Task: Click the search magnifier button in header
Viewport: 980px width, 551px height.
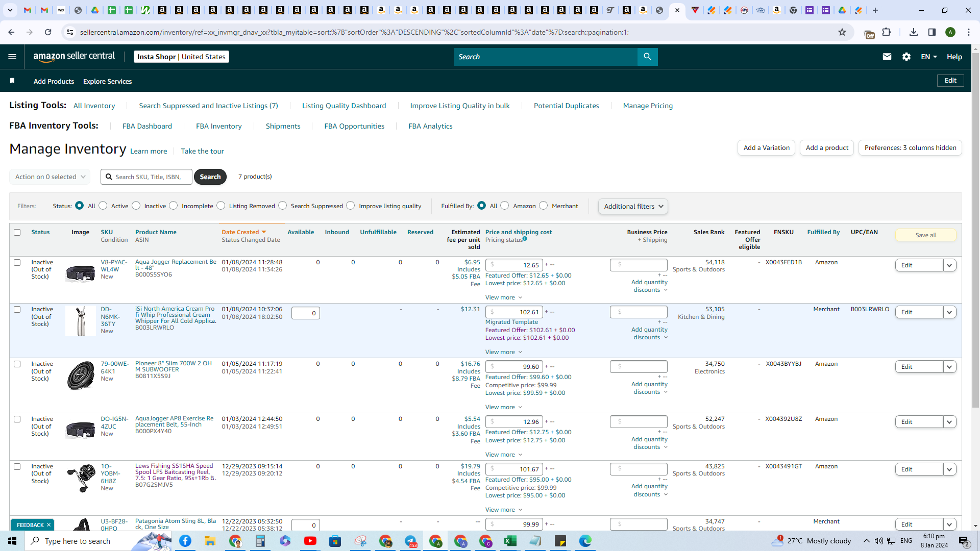Action: [x=647, y=57]
